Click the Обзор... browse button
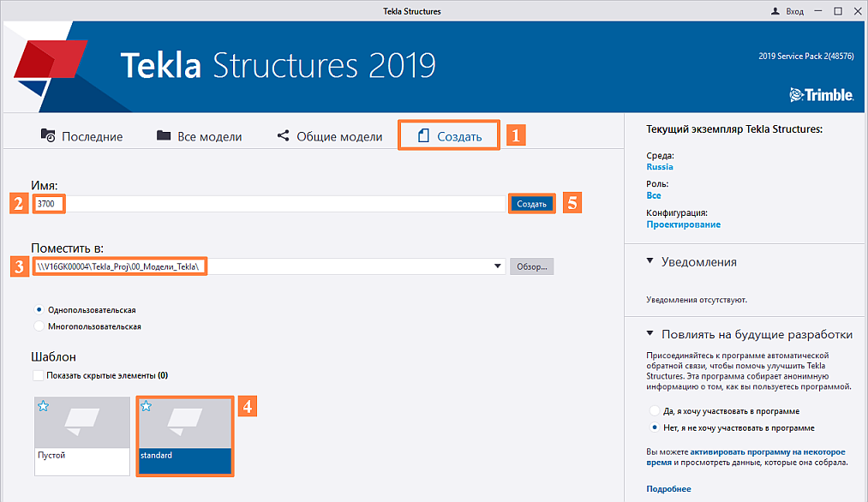Screen dimensions: 868x502 pos(531,266)
